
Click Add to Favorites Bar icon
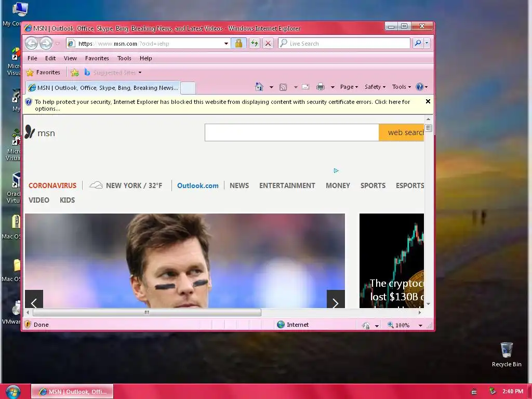point(75,73)
